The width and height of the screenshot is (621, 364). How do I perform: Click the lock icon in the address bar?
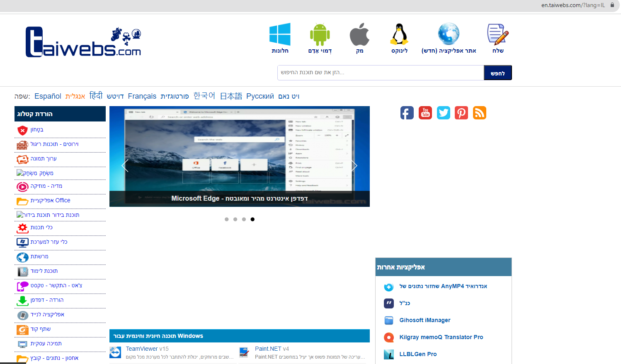pos(612,5)
